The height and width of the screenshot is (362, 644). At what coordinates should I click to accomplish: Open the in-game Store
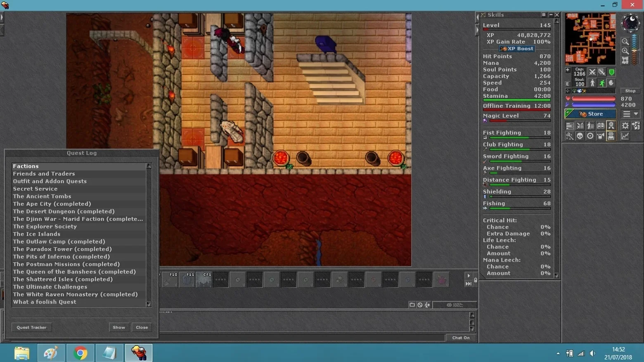point(590,114)
